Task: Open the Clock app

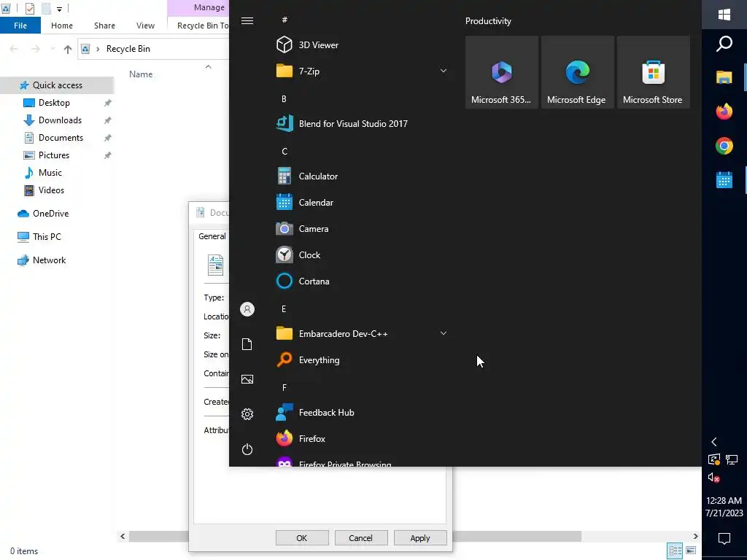Action: coord(362,254)
